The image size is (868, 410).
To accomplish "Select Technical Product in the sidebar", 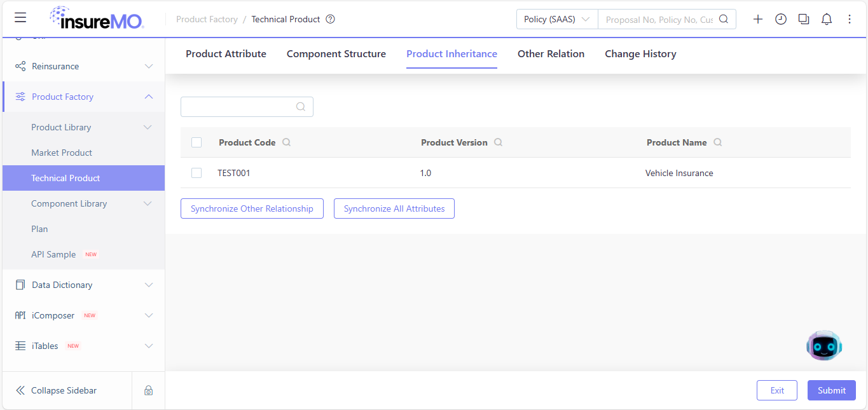I will (x=83, y=178).
